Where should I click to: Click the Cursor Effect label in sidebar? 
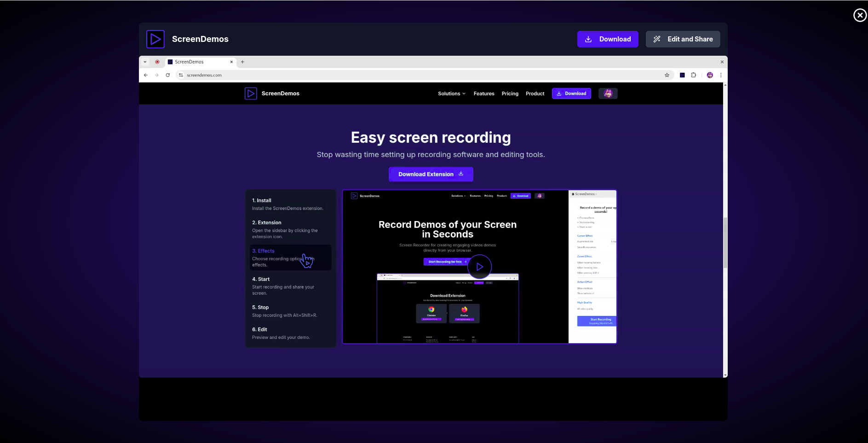[x=585, y=236]
